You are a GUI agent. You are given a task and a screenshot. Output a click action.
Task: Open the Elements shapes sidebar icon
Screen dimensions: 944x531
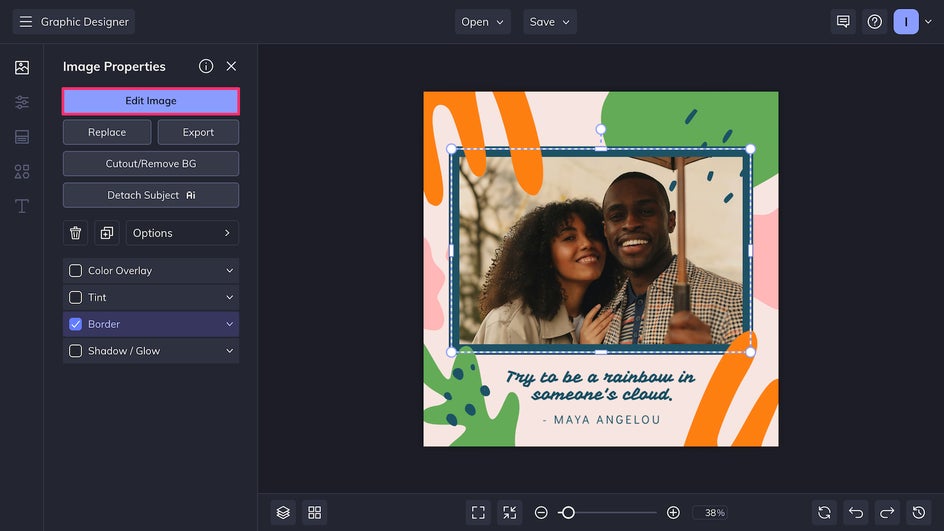click(x=22, y=171)
